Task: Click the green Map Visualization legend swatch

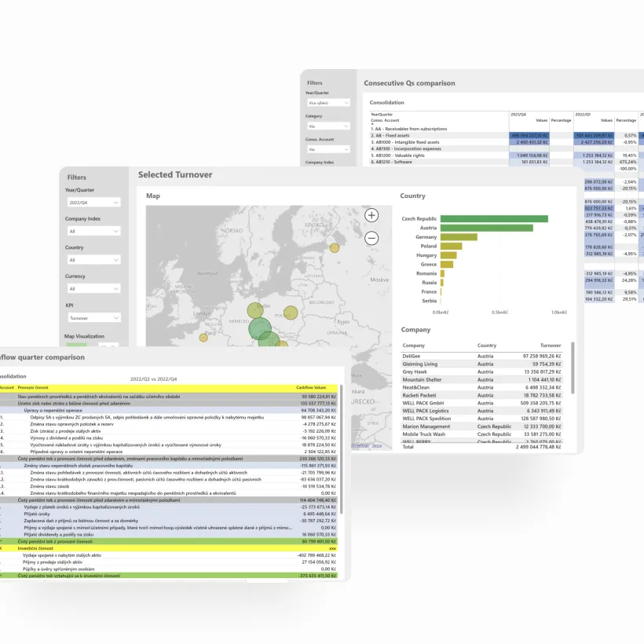Action: click(x=76, y=344)
